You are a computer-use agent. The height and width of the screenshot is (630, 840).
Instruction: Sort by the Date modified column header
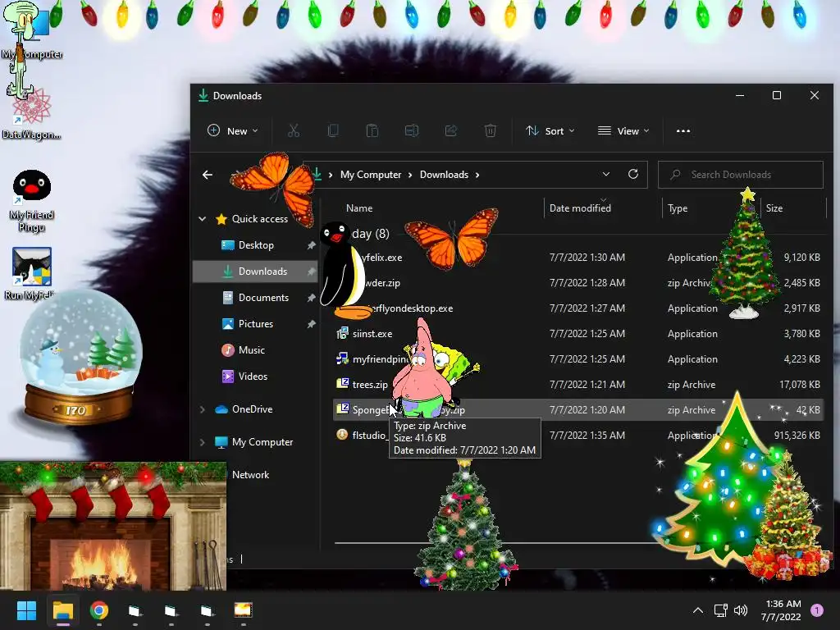(x=580, y=208)
